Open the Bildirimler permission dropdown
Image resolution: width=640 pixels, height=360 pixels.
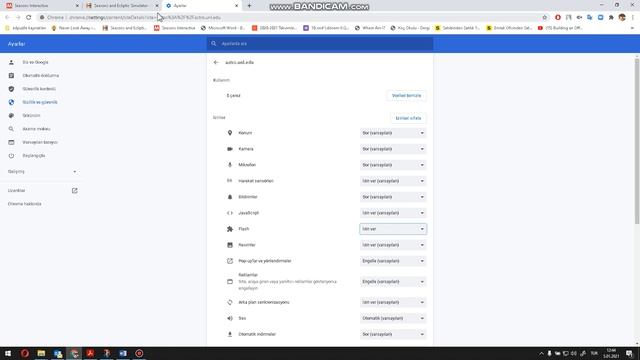click(393, 197)
